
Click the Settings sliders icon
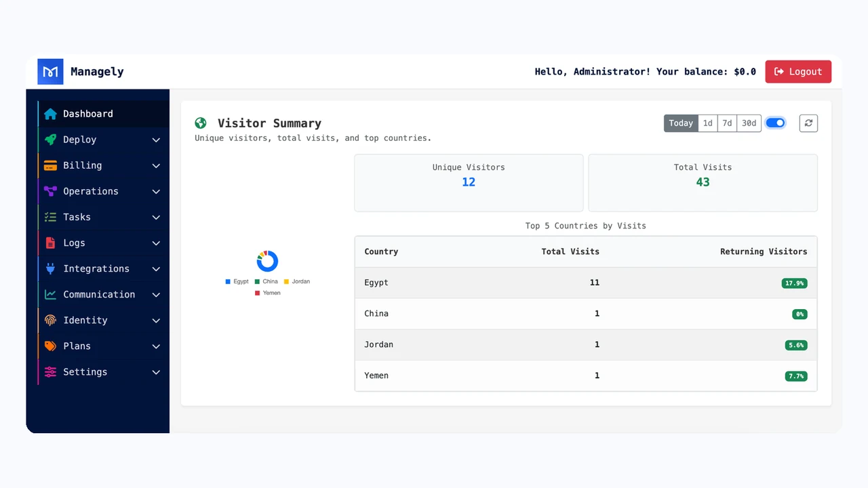pyautogui.click(x=50, y=371)
